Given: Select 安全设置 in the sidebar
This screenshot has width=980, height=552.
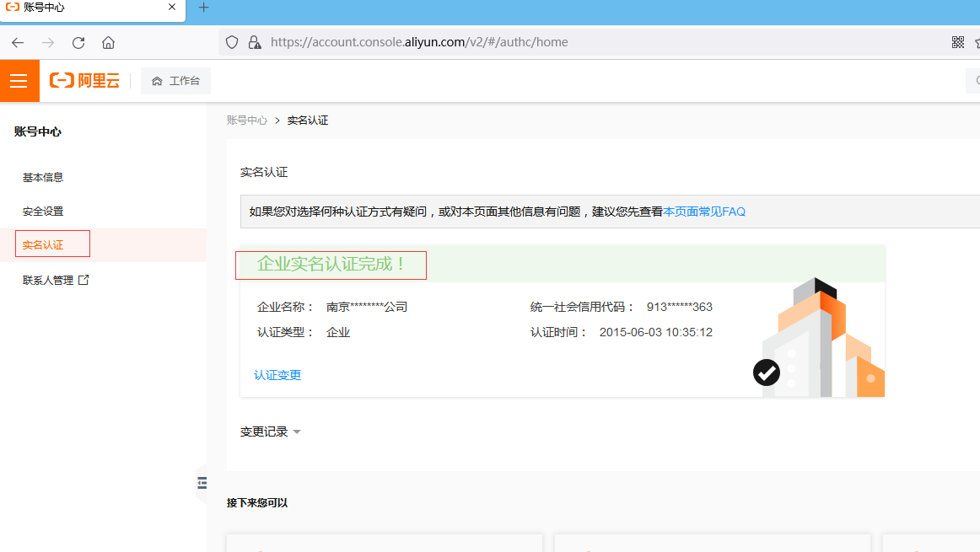Looking at the screenshot, I should 43,212.
